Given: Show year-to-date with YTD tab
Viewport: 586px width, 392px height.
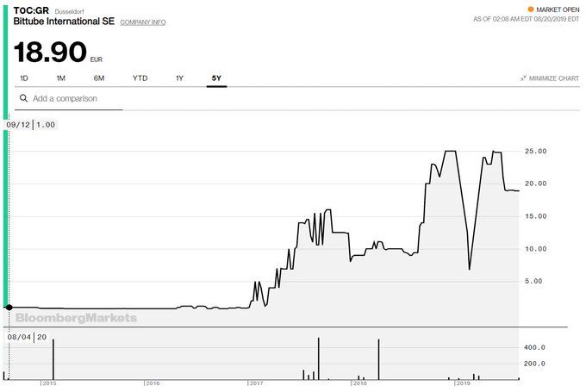Looking at the screenshot, I should [140, 78].
